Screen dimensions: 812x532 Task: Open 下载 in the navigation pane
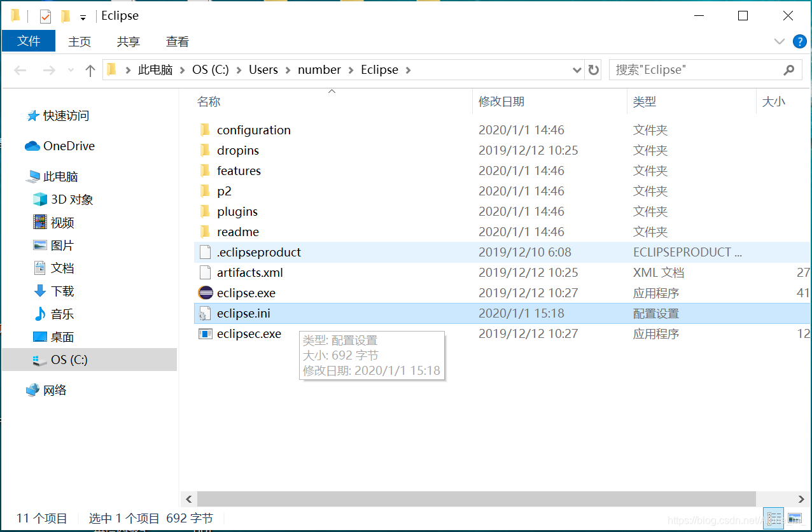[x=62, y=291]
